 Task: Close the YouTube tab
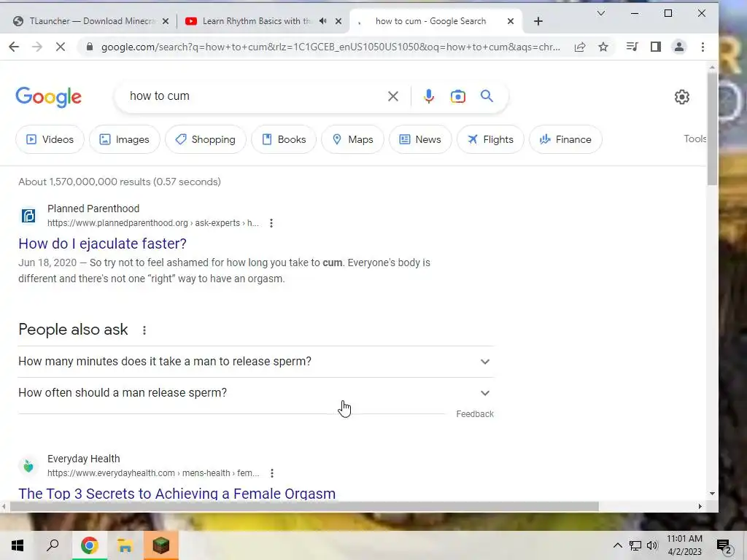[x=338, y=21]
